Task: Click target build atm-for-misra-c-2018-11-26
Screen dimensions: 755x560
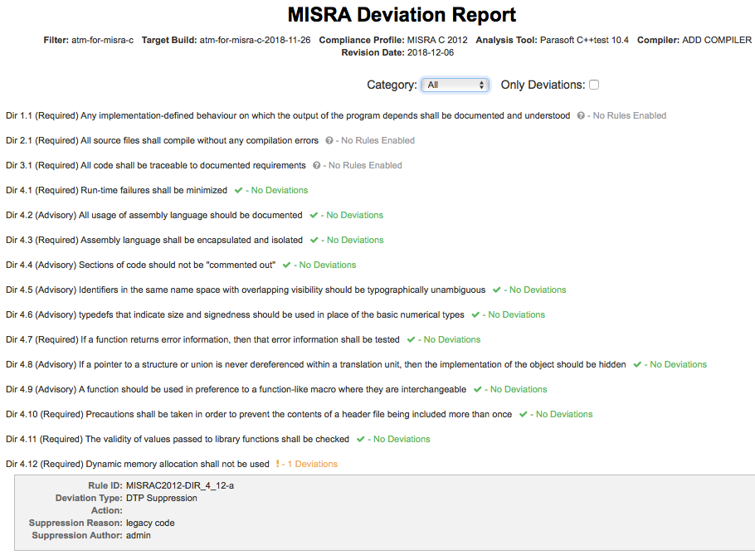Action: 256,41
